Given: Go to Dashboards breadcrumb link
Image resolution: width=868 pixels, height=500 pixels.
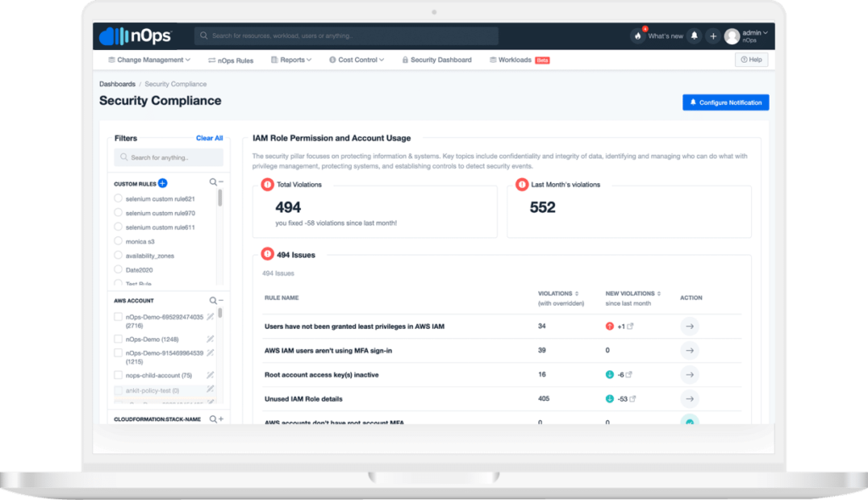Looking at the screenshot, I should (117, 84).
